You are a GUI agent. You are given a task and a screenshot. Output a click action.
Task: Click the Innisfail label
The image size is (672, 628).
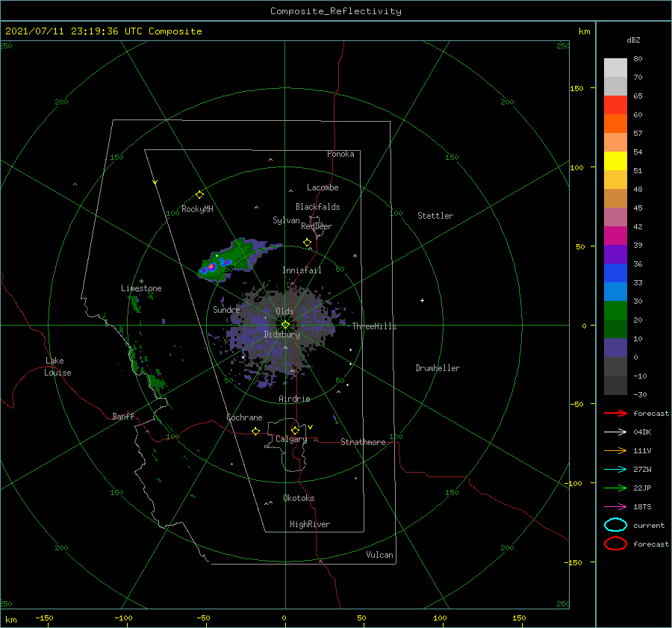302,270
